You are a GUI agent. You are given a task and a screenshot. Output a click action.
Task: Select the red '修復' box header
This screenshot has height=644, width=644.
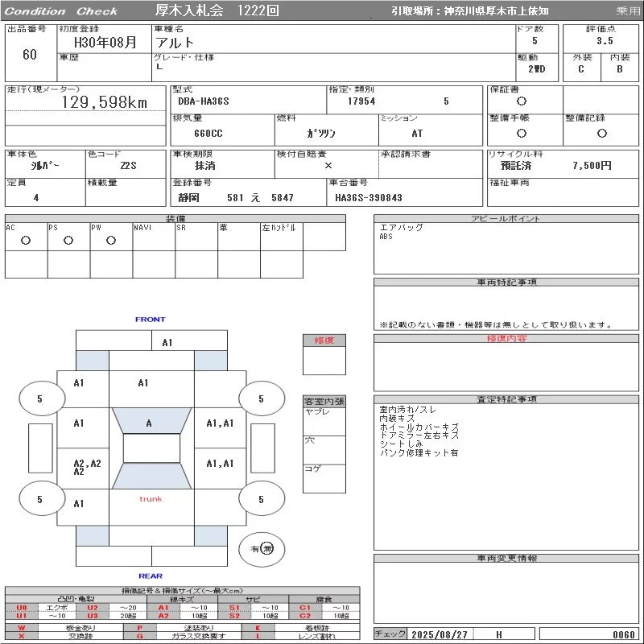324,341
